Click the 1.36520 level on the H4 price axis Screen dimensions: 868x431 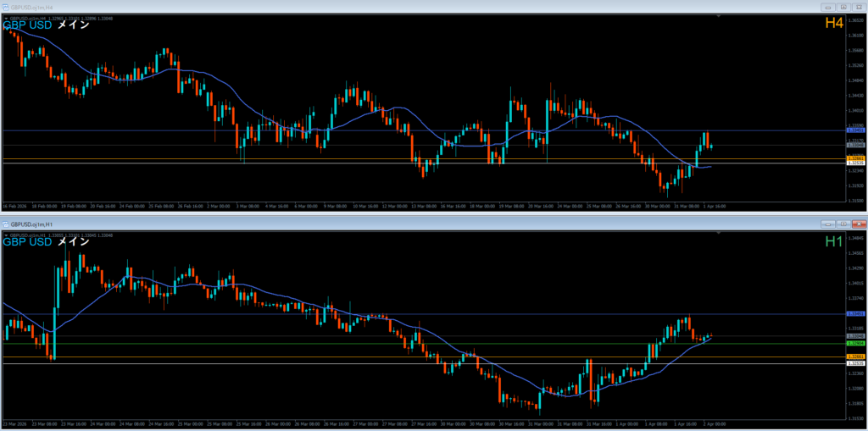click(x=856, y=20)
